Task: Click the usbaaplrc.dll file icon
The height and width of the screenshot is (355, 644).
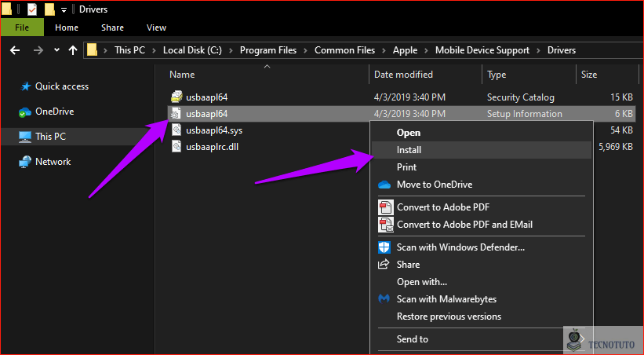Action: pyautogui.click(x=176, y=147)
